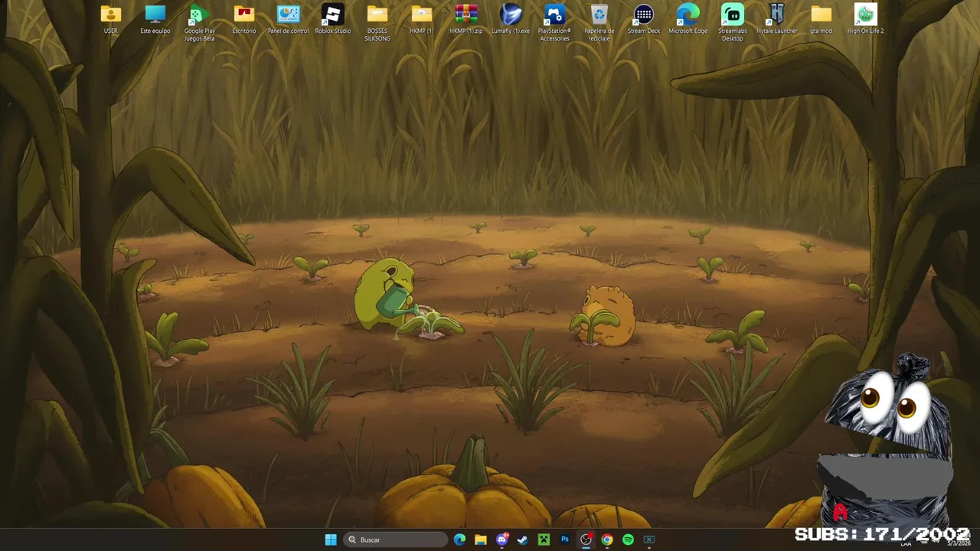
Task: Open the Windows Start menu
Action: pyautogui.click(x=331, y=540)
